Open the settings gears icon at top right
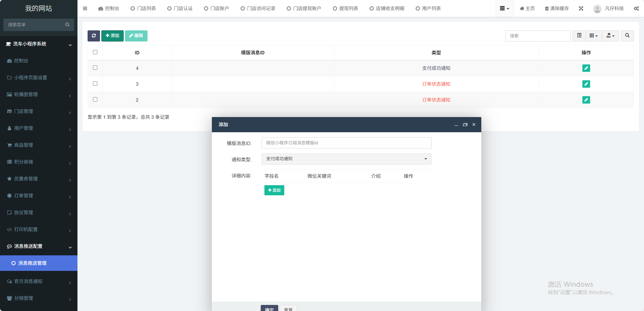This screenshot has width=644, height=311. 636,8
